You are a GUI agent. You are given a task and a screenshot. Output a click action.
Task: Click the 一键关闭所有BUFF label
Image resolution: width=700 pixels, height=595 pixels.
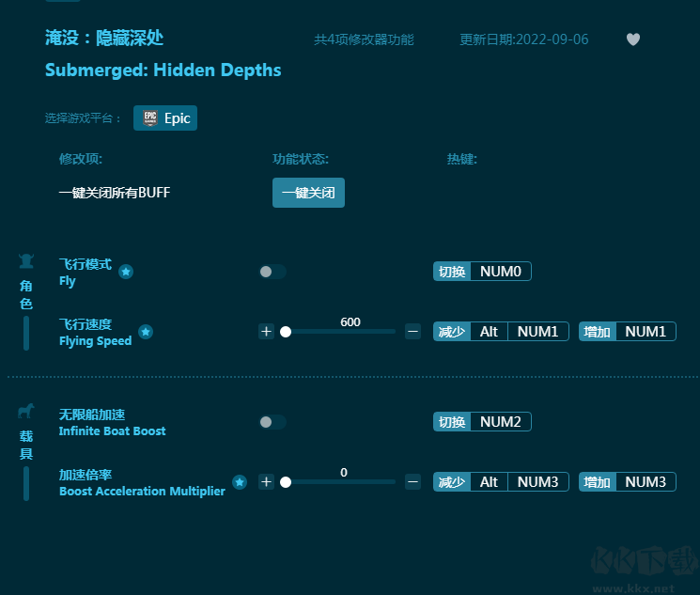(115, 193)
